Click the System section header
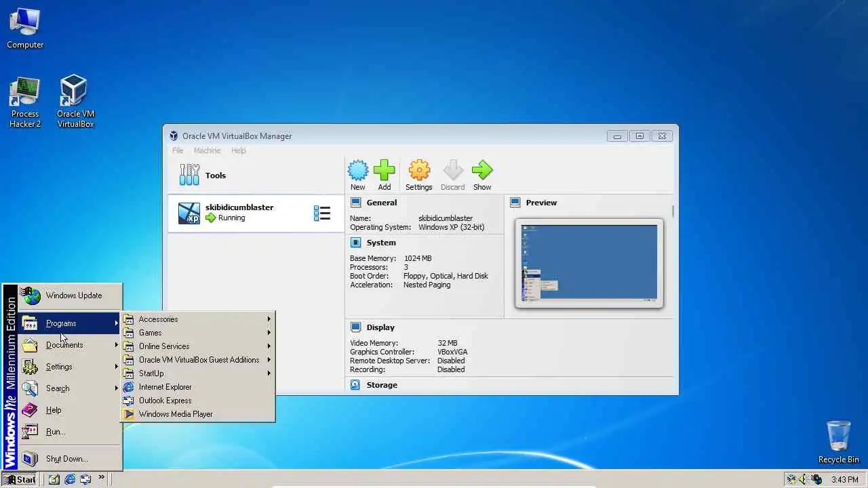Image resolution: width=868 pixels, height=488 pixels. 381,243
